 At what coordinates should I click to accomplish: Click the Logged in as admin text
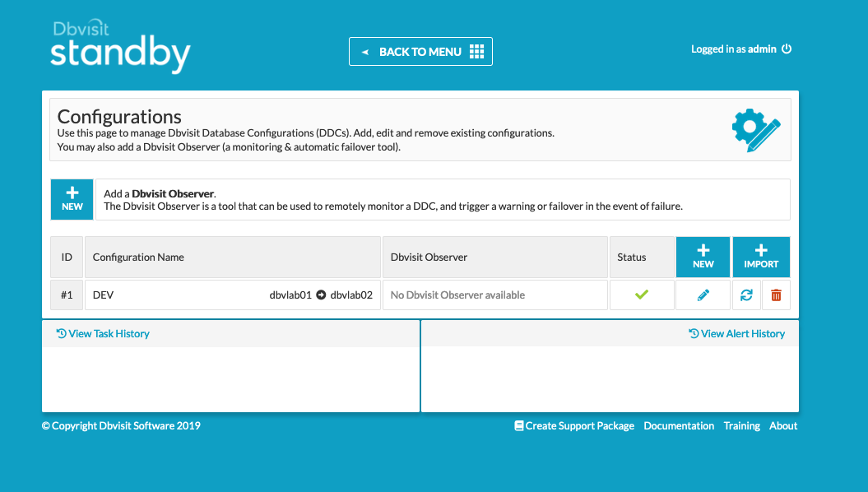pyautogui.click(x=734, y=49)
